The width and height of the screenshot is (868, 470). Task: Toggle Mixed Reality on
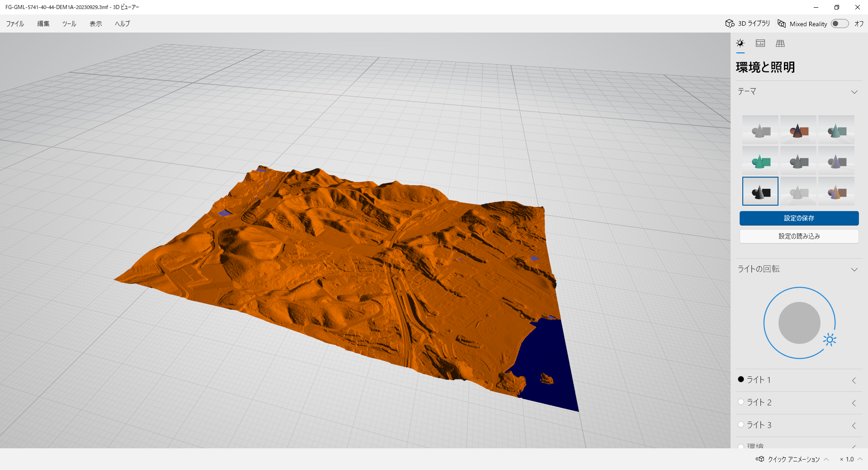[840, 23]
